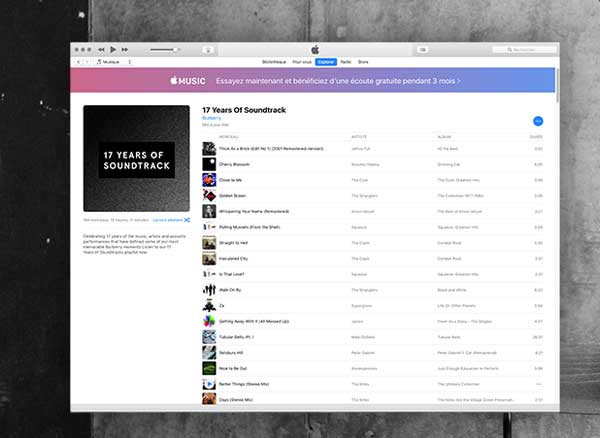
Task: Open the Up Next list button
Action: pos(422,50)
